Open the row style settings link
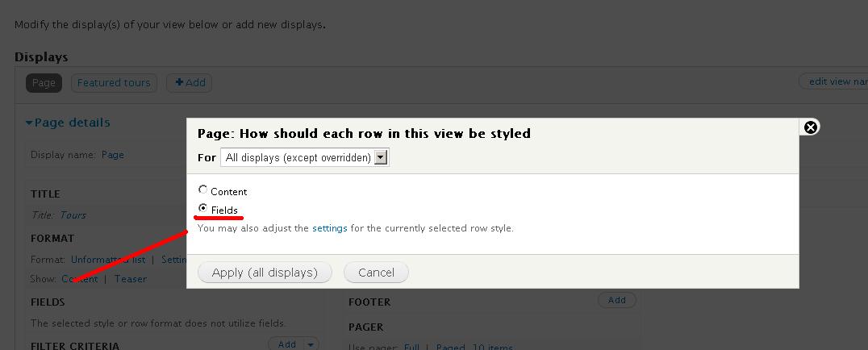 pos(330,228)
